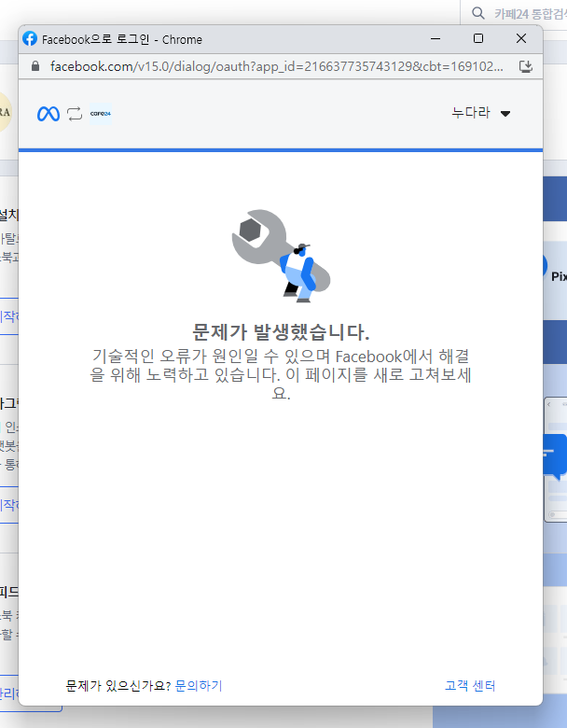Click the search magnifier icon in background window
The width and height of the screenshot is (567, 728).
477,13
